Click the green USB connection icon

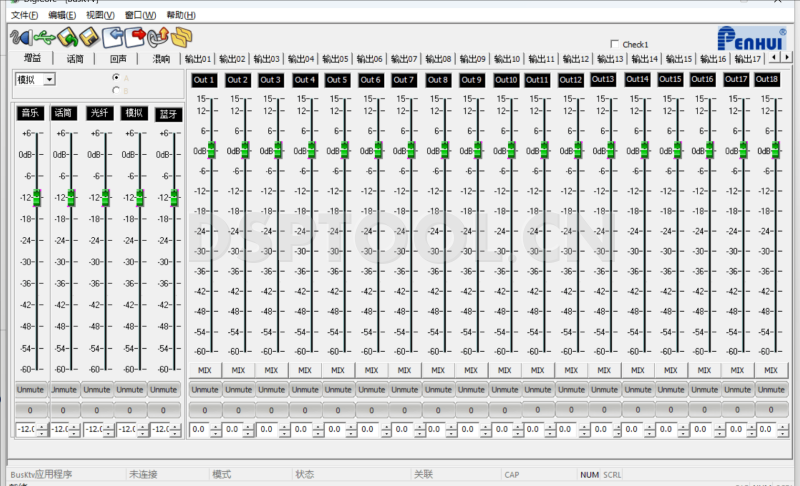click(44, 37)
